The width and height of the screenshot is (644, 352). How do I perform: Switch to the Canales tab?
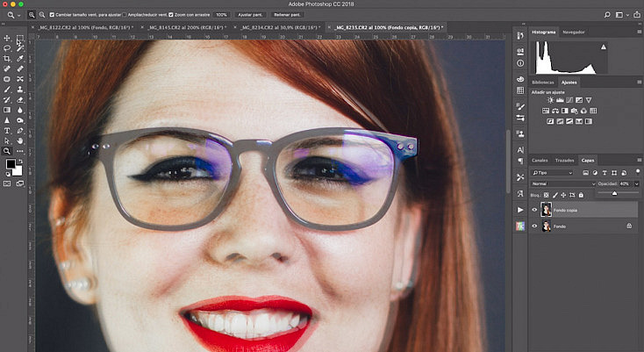pyautogui.click(x=540, y=160)
